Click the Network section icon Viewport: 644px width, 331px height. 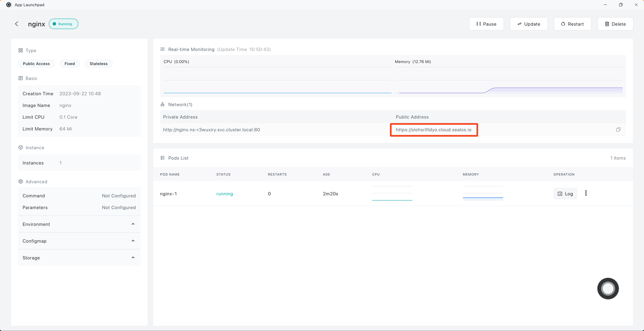click(x=163, y=104)
